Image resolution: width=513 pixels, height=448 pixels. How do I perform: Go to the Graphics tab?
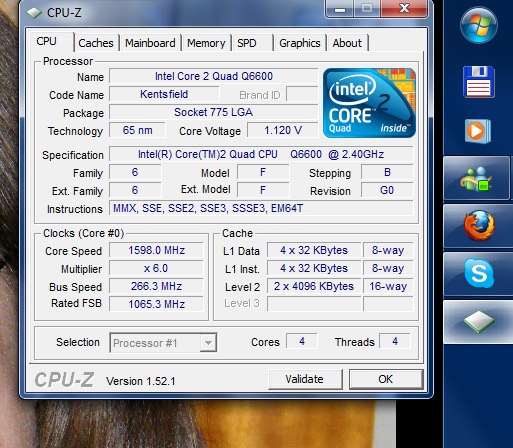pyautogui.click(x=300, y=43)
